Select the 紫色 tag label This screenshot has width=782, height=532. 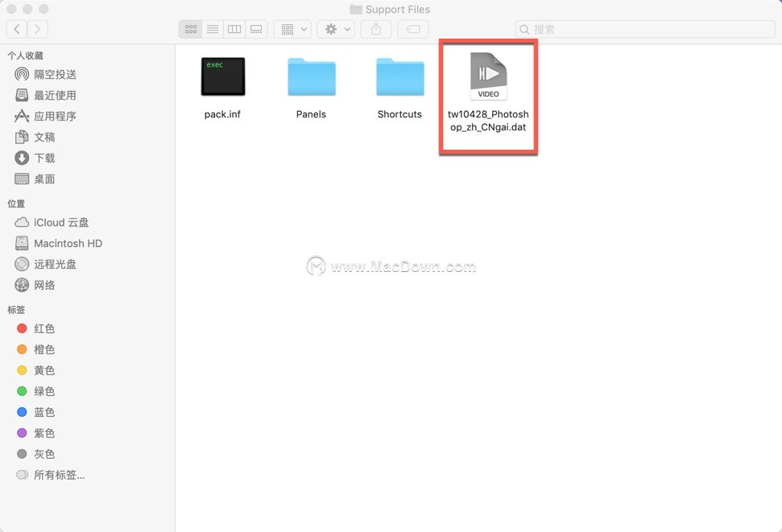(x=44, y=433)
